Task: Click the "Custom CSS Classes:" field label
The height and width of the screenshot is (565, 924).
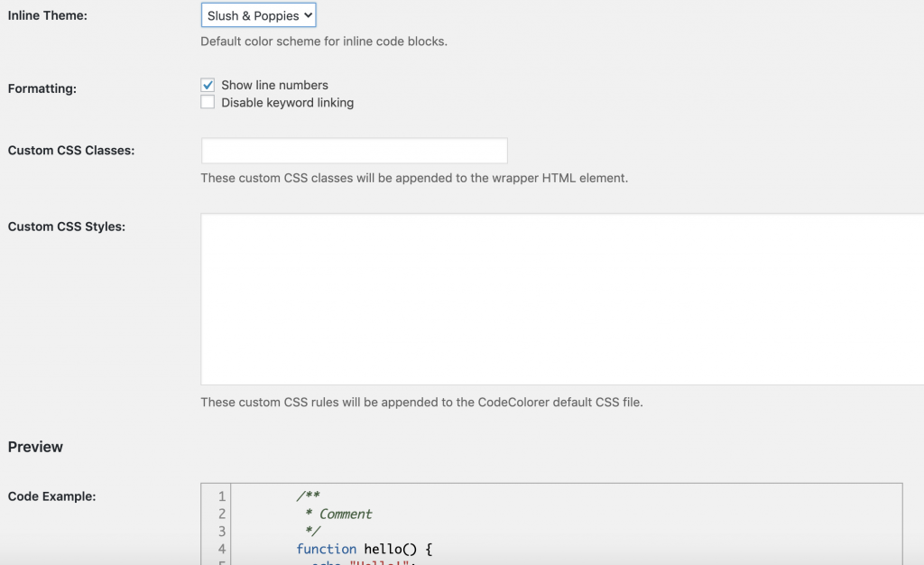Action: 70,151
